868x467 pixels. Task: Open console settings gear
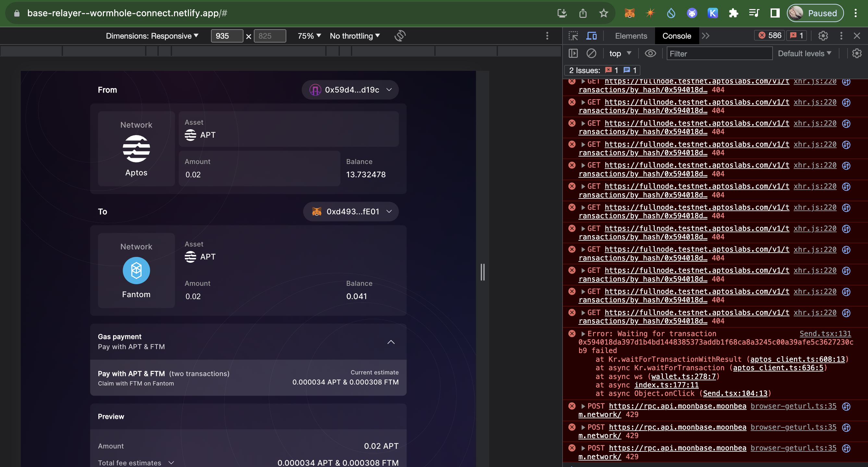coord(857,53)
